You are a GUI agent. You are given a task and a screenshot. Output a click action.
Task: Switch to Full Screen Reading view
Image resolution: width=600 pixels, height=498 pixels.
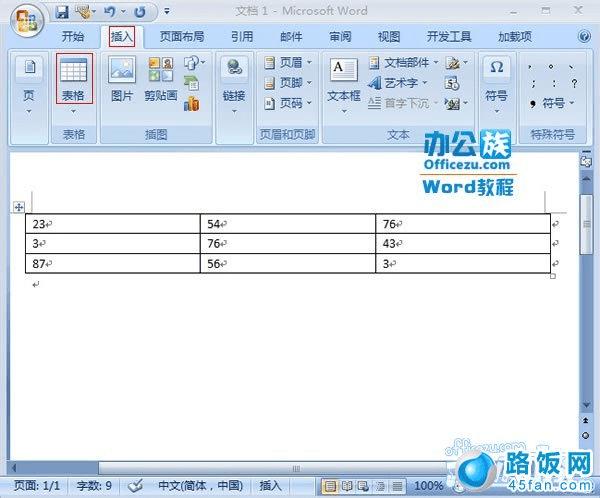[x=347, y=486]
